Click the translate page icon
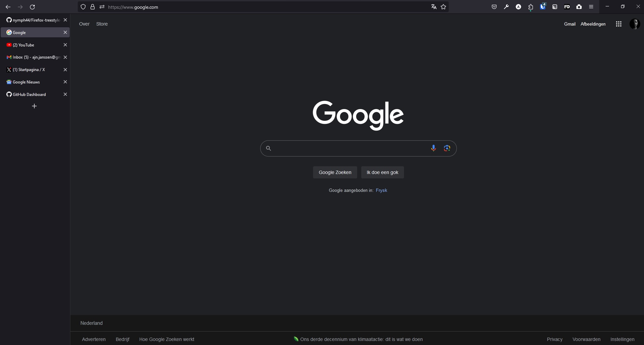644x345 pixels. pyautogui.click(x=434, y=7)
